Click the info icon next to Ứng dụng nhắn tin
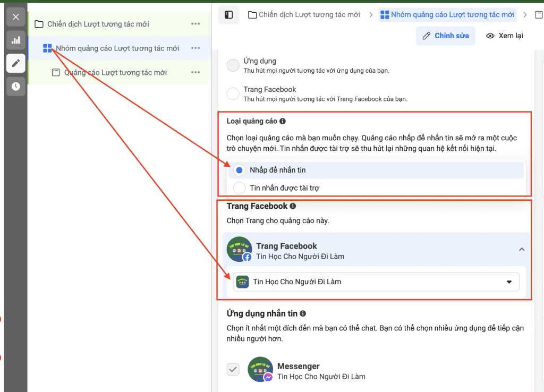 [x=303, y=313]
